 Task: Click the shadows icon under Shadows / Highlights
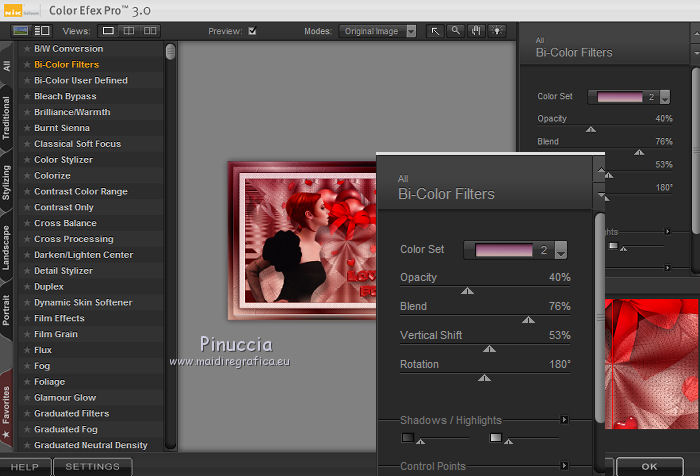tap(408, 437)
